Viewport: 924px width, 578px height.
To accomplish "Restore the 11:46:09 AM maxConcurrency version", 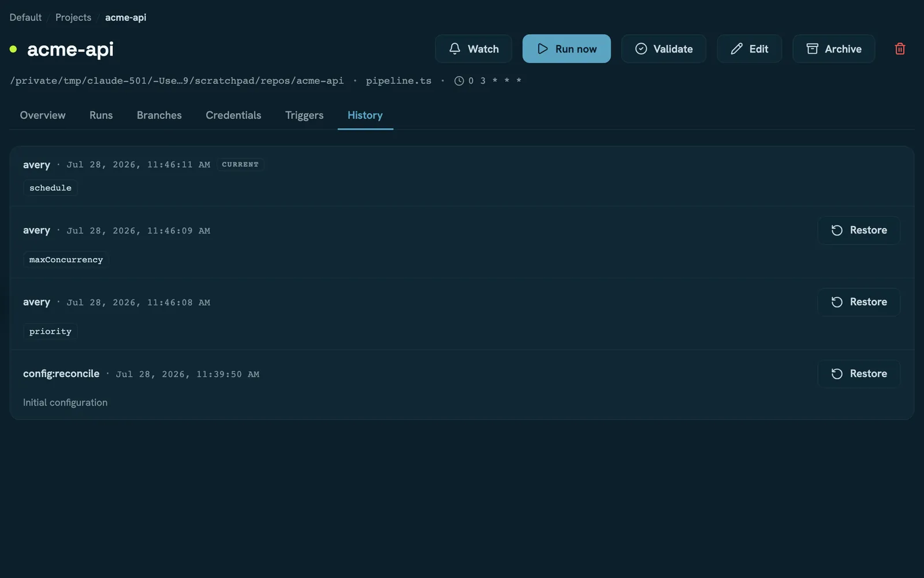I will (859, 230).
